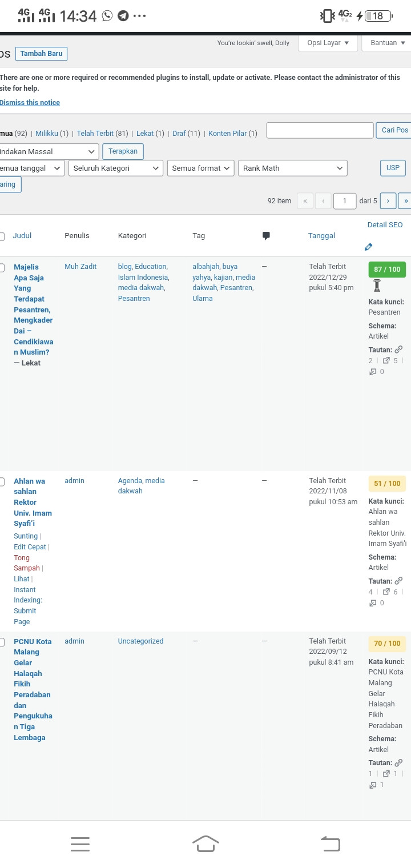Tap the Android recent apps menu icon
This screenshot has width=411, height=868.
click(x=80, y=844)
